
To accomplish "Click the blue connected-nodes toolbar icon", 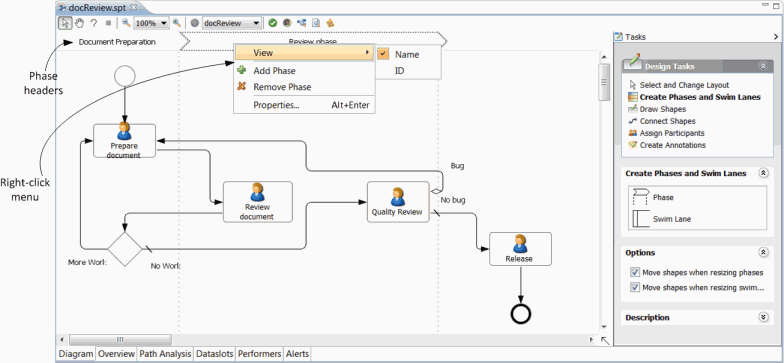I will 302,23.
